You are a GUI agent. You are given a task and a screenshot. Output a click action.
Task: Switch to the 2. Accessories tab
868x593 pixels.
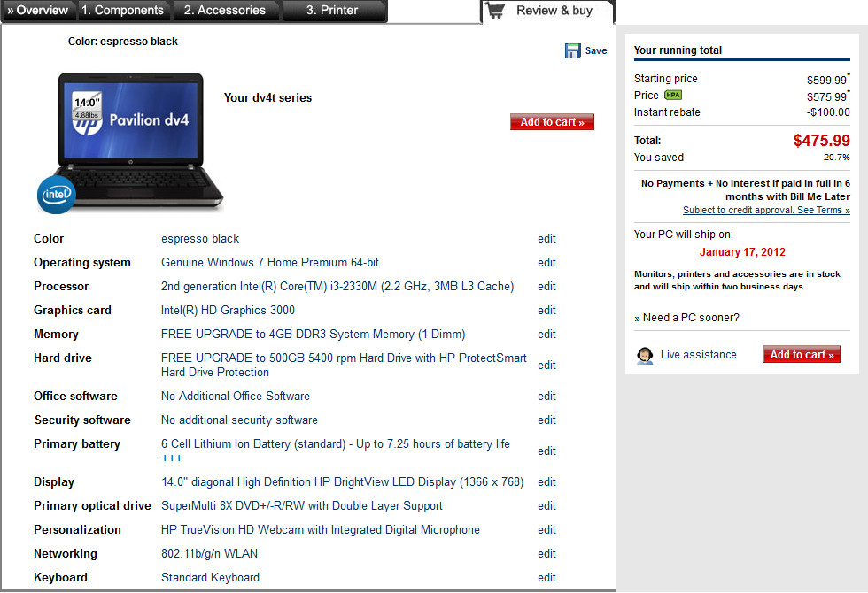(x=225, y=11)
